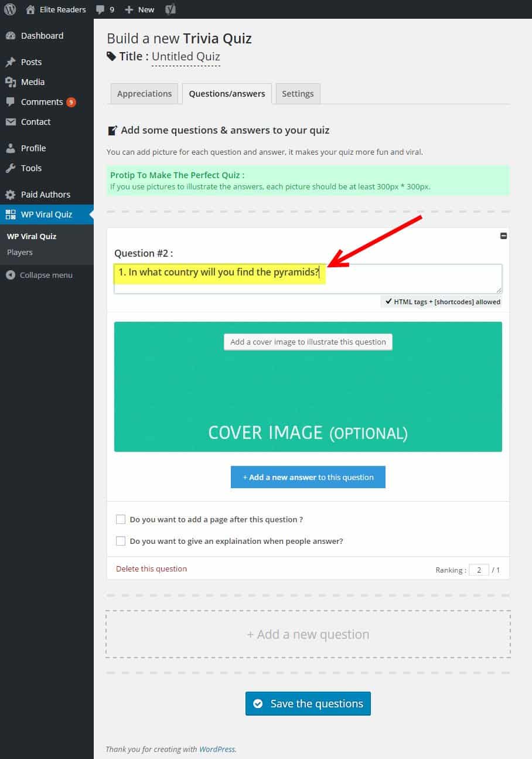Screen dimensions: 532x759
Task: Open the comments bubble icon in admin bar
Action: point(100,9)
